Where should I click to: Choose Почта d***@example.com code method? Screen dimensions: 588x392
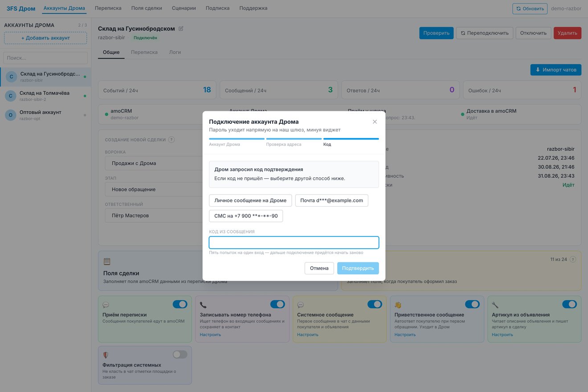click(332, 200)
